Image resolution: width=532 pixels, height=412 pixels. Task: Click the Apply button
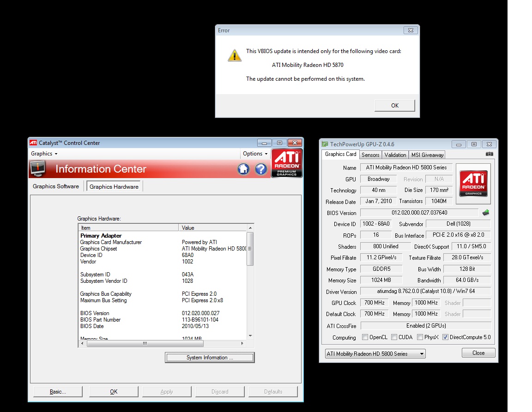click(167, 392)
